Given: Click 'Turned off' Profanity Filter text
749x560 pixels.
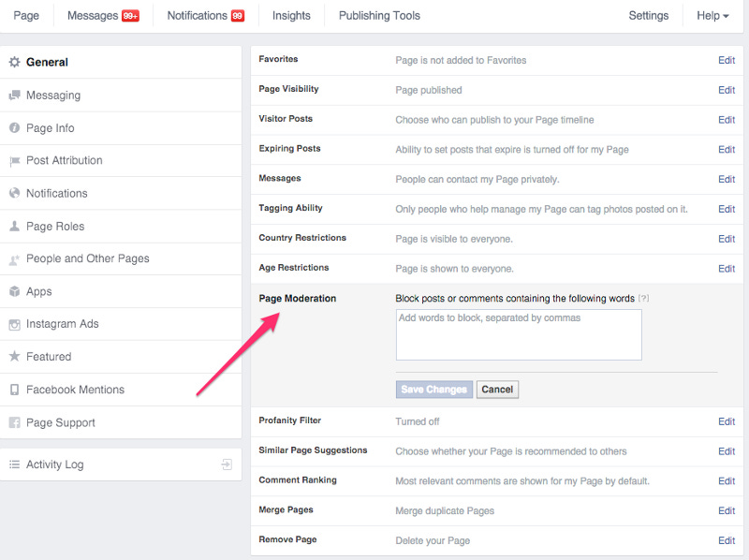Looking at the screenshot, I should 417,421.
